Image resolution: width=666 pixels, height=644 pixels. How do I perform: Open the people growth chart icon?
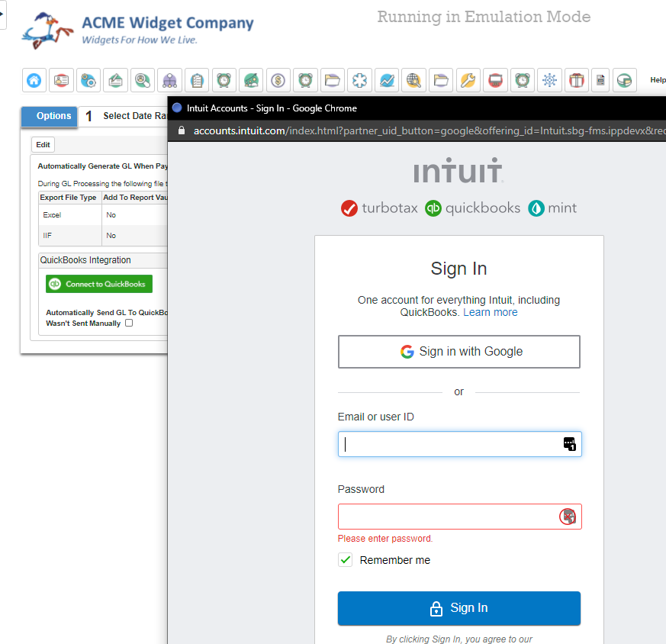251,80
